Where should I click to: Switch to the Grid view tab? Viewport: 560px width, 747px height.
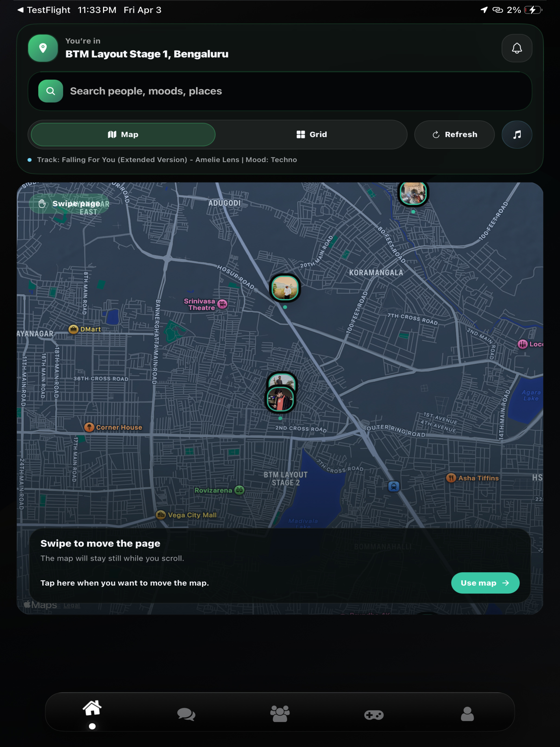(311, 134)
